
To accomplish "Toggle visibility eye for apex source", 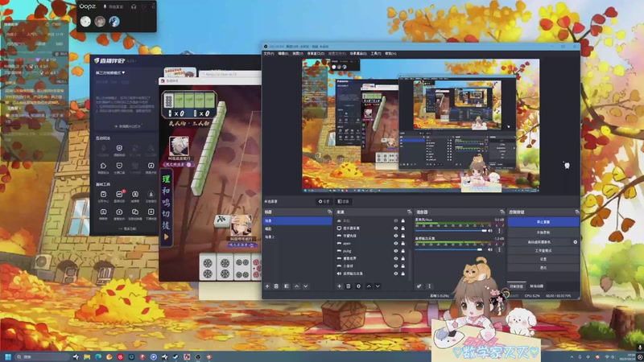I will click(396, 244).
